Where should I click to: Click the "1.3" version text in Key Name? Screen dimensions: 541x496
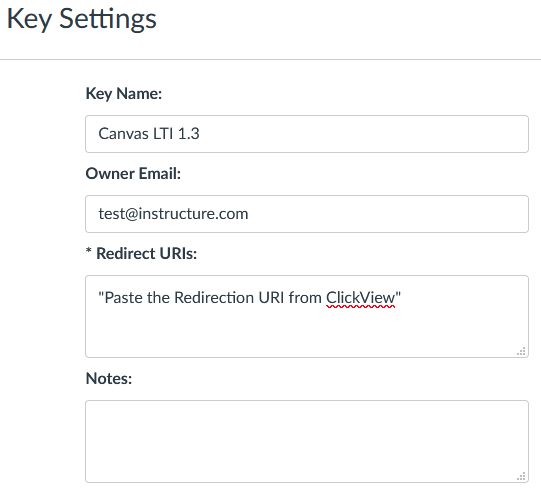pos(189,134)
